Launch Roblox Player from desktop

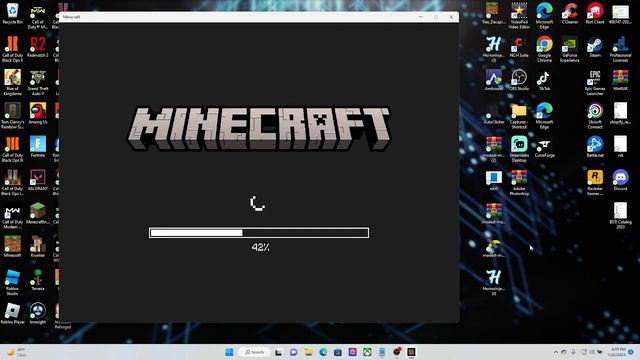(x=13, y=313)
